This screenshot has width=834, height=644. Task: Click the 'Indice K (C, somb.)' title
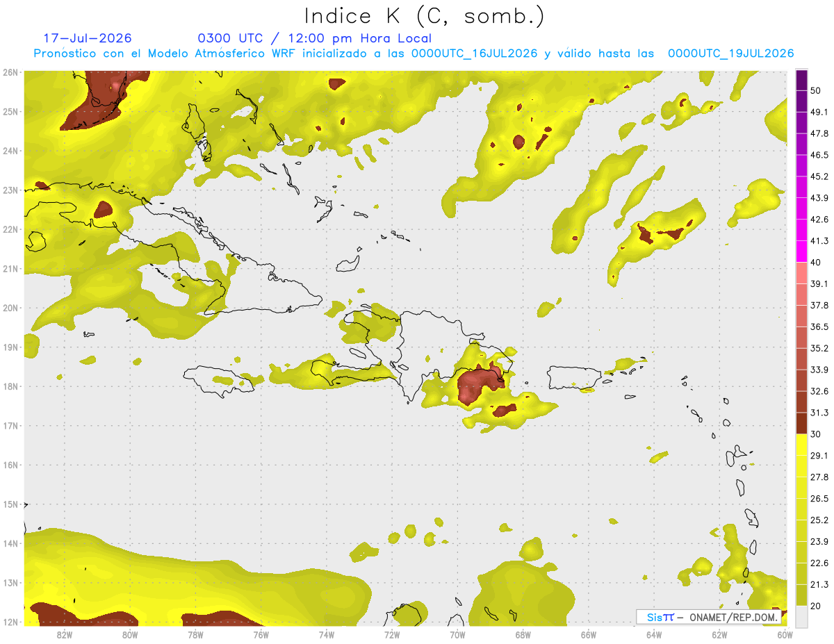pos(424,16)
